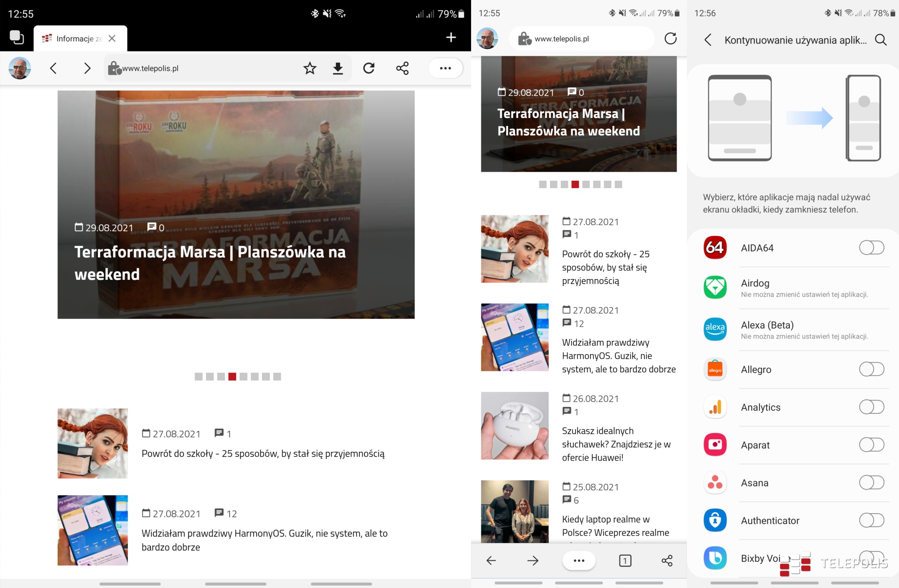899x588 pixels.
Task: Open three-dot menu in top toolbar
Action: click(445, 68)
